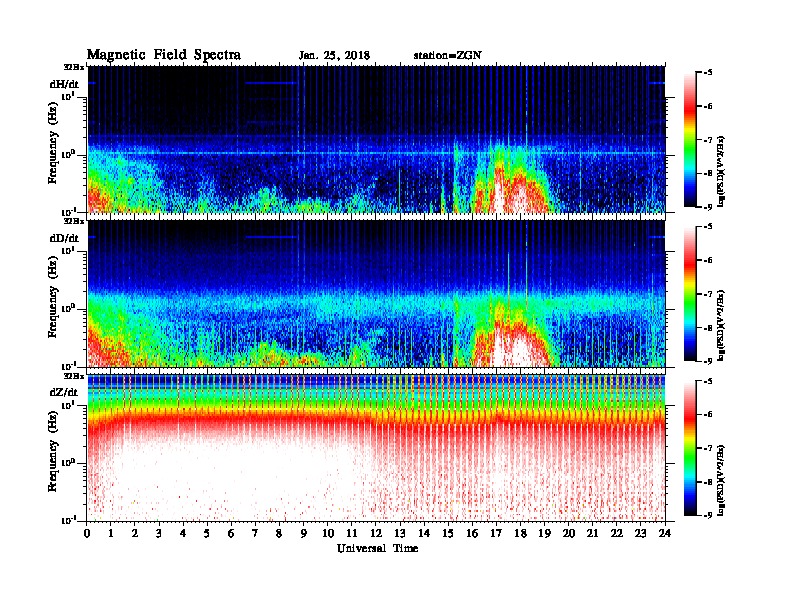Click hour tick label "10" on time axis
792x612 pixels.
pyautogui.click(x=328, y=533)
